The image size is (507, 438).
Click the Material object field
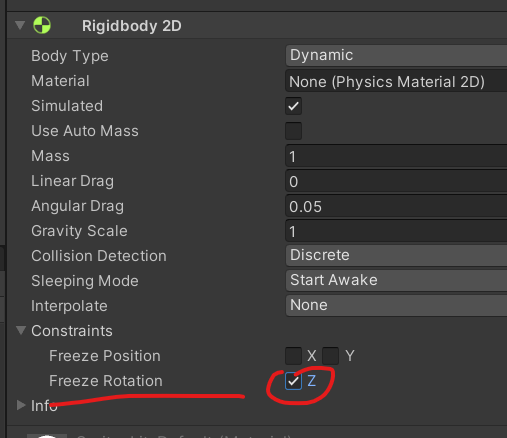tap(396, 81)
